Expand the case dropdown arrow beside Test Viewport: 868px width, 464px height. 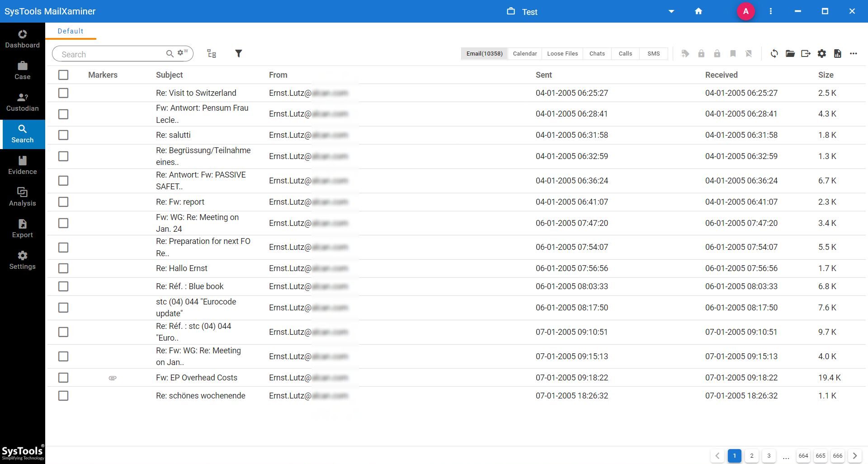671,11
